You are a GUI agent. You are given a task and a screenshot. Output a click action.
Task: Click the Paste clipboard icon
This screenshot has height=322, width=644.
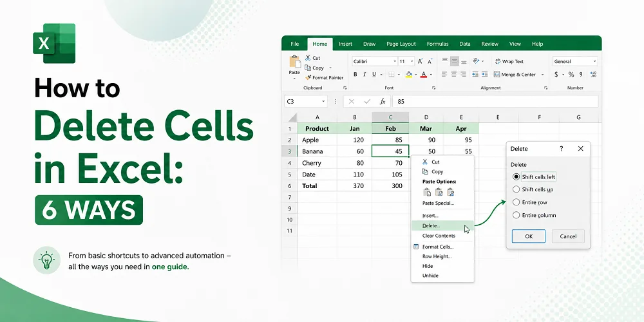click(x=294, y=62)
